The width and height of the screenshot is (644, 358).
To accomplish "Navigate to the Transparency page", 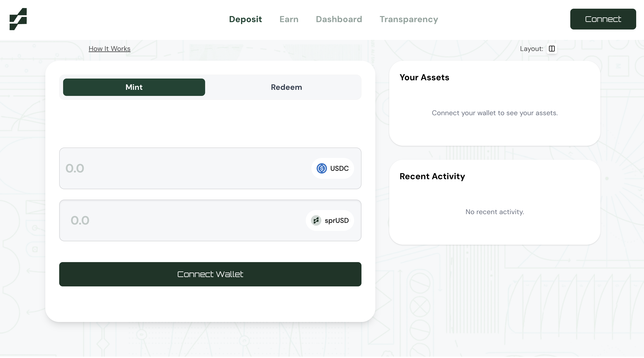I will point(409,19).
